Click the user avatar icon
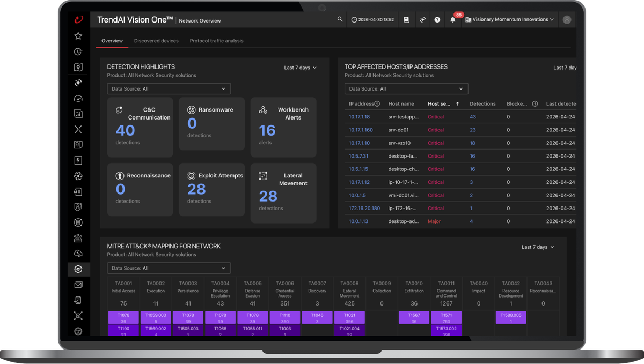This screenshot has height=364, width=644. click(x=567, y=20)
